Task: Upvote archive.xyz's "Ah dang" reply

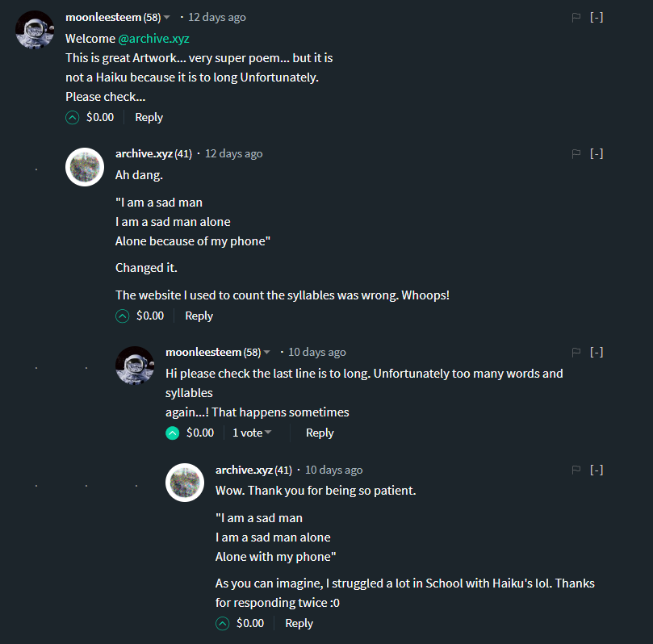Action: [x=123, y=316]
